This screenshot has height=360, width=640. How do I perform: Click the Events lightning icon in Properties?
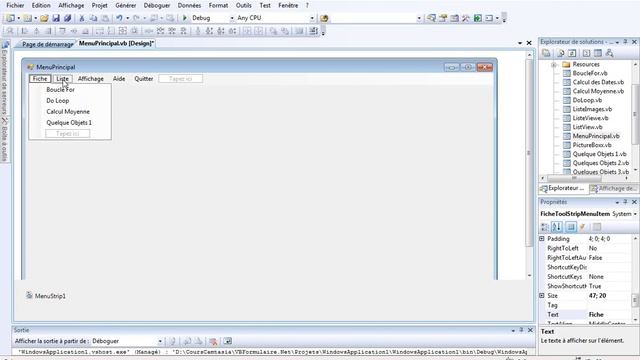[582, 227]
